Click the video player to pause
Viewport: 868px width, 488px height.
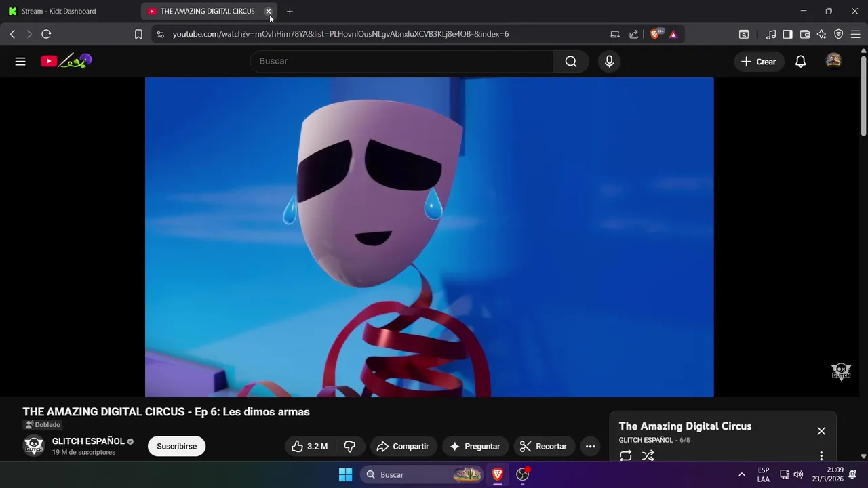[429, 237]
